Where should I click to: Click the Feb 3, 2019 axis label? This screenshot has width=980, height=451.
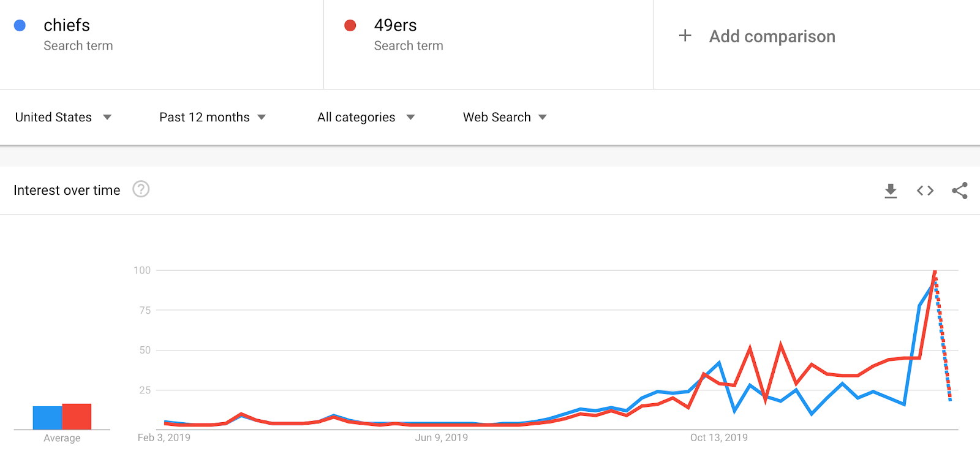pos(164,438)
